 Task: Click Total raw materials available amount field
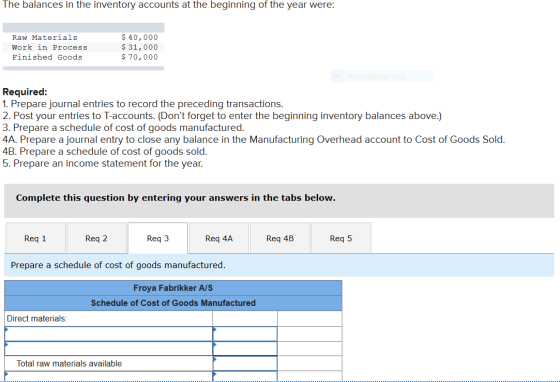coord(245,363)
